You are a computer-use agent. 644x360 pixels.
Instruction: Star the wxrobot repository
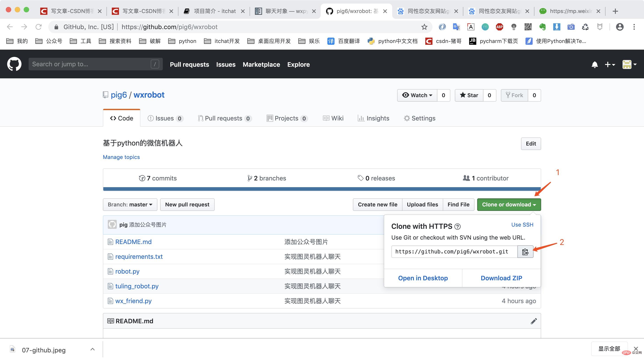pos(469,95)
